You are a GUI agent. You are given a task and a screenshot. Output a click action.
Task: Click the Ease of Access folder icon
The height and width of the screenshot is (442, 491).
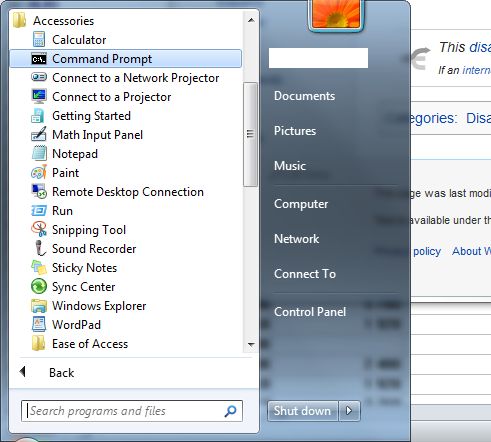[38, 343]
